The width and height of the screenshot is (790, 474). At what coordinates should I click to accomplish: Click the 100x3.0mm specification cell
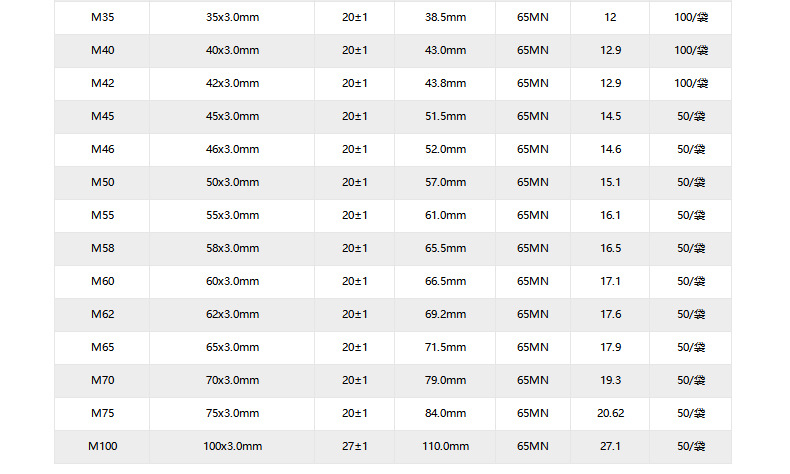coord(232,447)
